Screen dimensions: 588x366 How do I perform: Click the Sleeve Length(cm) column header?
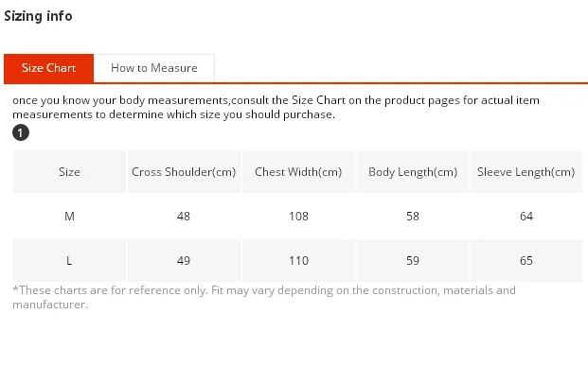pyautogui.click(x=526, y=172)
